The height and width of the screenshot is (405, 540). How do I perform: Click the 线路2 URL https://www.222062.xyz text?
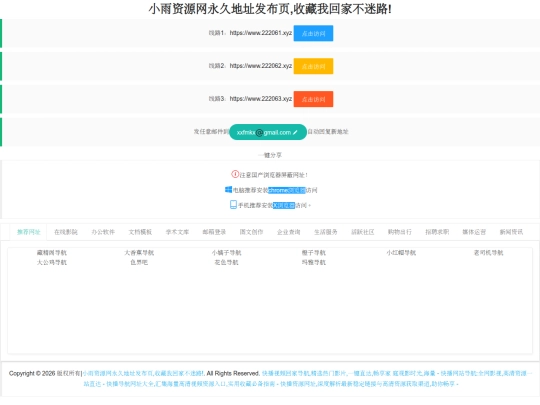point(261,65)
